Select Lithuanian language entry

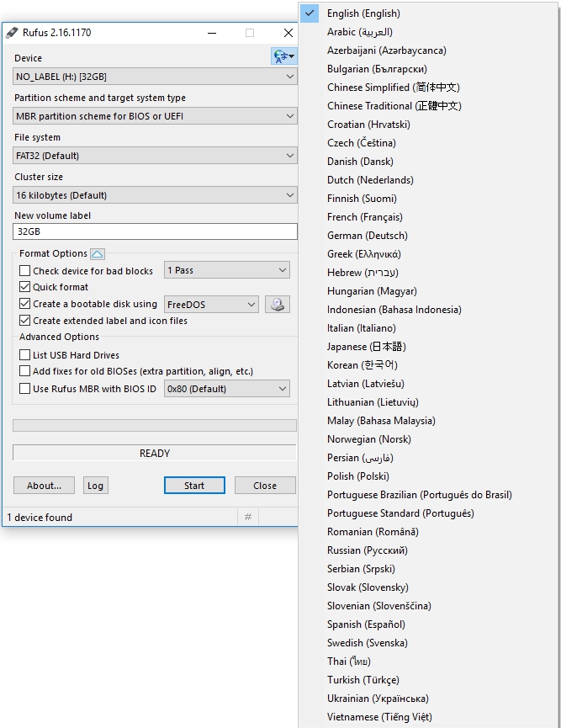click(428, 402)
